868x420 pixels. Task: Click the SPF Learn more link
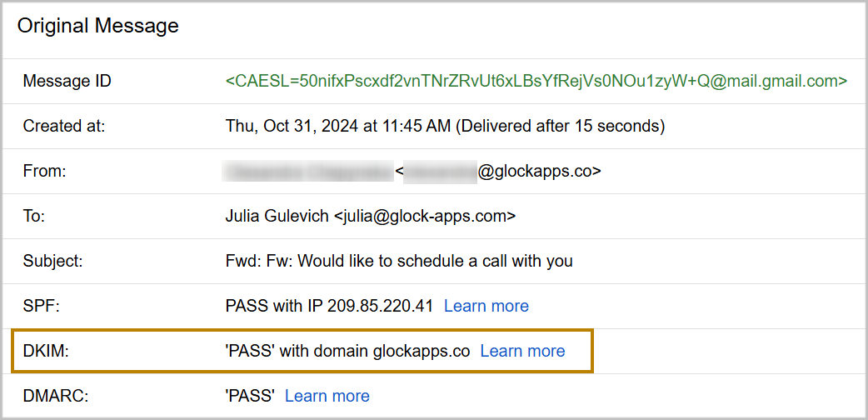[x=486, y=306]
